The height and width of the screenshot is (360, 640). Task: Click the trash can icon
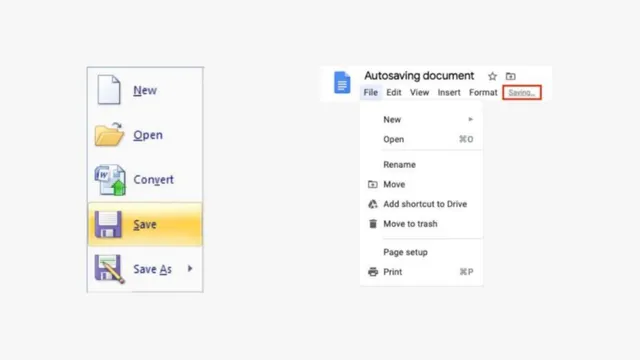[373, 224]
